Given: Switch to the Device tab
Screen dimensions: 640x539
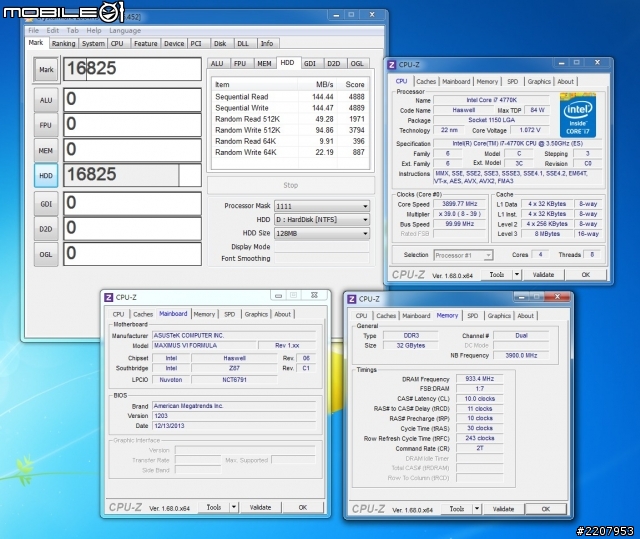Looking at the screenshot, I should 174,43.
